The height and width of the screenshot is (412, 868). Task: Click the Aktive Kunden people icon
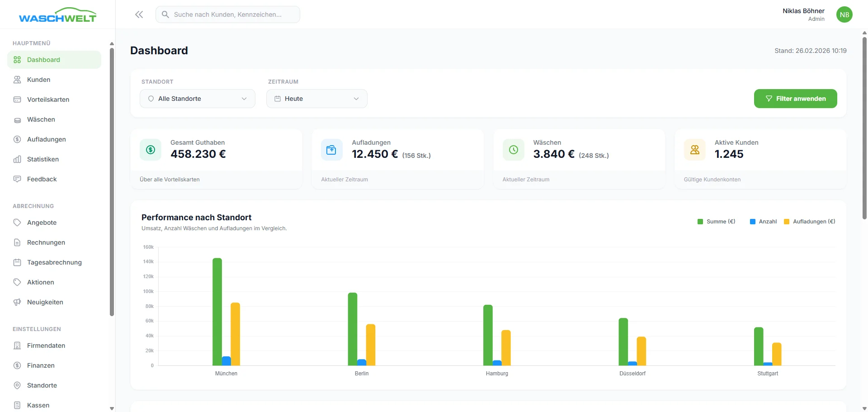click(694, 150)
